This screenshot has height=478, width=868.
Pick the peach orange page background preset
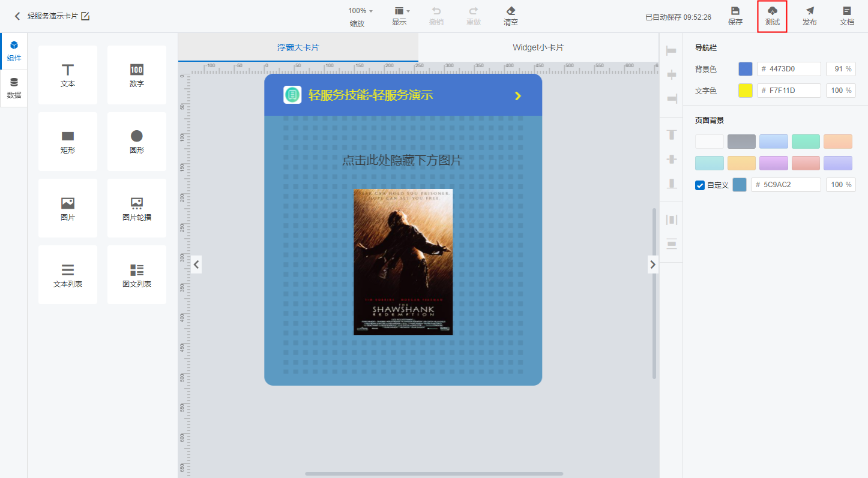click(838, 142)
